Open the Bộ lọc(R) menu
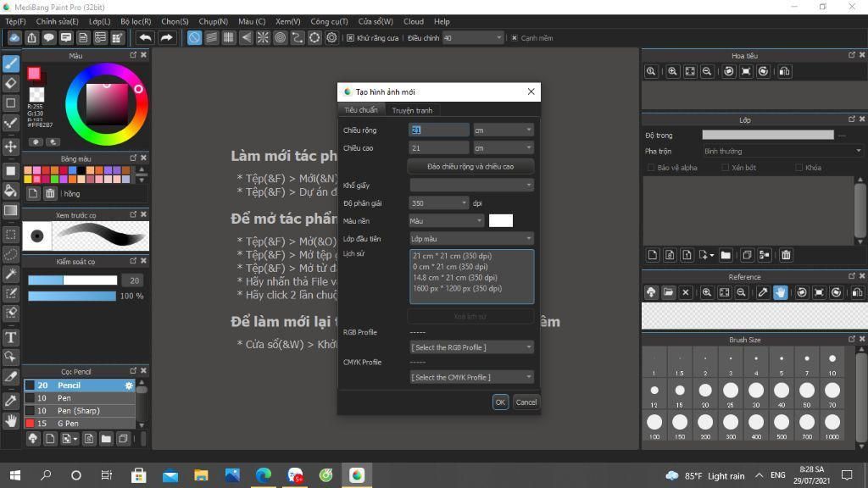The image size is (868, 488). pos(136,21)
